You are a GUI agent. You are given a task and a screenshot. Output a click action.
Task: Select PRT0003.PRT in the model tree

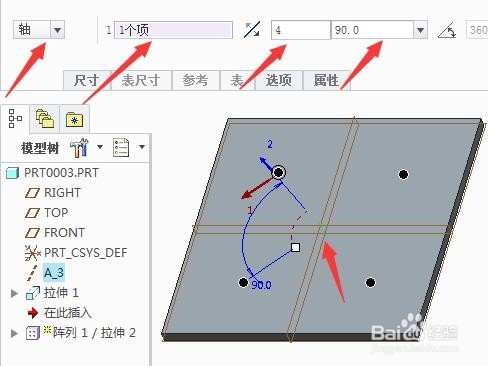point(61,173)
